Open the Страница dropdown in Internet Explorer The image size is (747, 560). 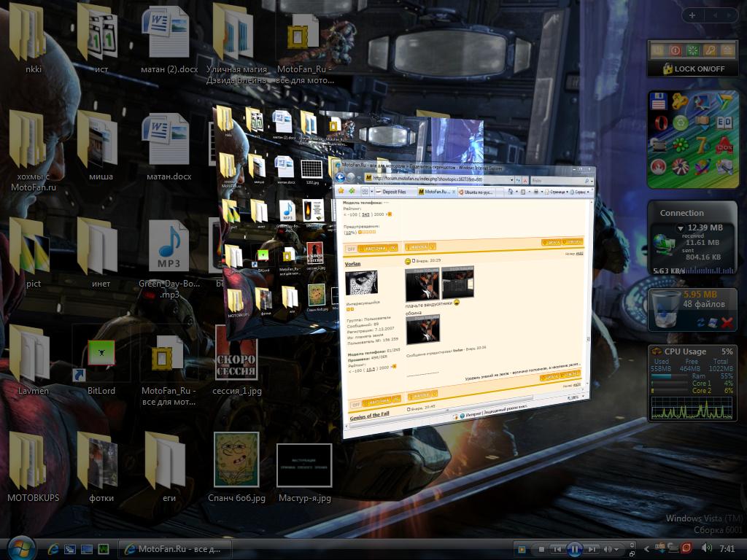557,192
